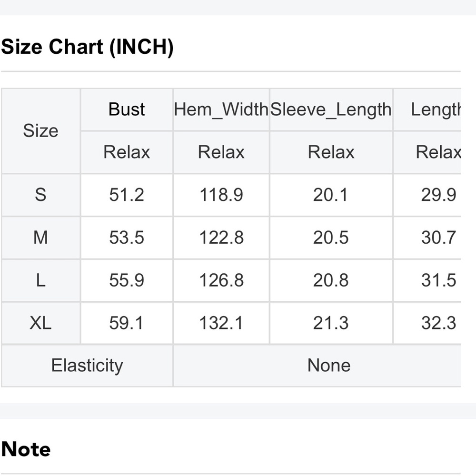Click the Size header cell

40,131
